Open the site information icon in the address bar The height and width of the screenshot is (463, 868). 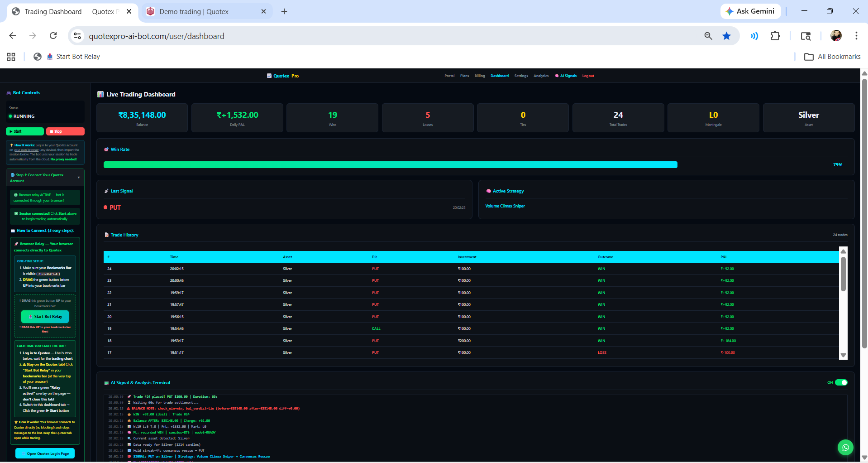click(x=77, y=36)
